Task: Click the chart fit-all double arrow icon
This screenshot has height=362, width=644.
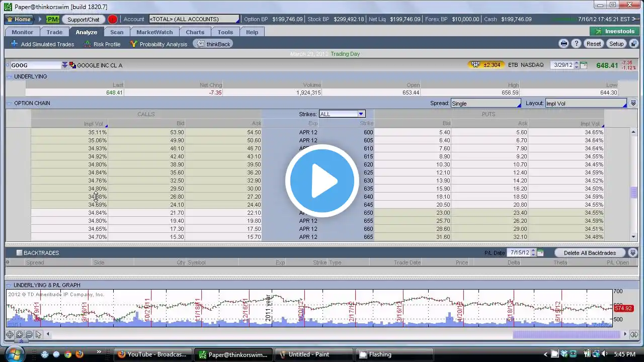Action: tap(634, 334)
